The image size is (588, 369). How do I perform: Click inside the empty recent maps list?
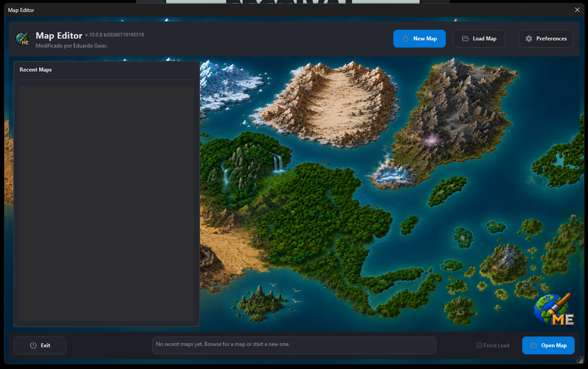107,203
